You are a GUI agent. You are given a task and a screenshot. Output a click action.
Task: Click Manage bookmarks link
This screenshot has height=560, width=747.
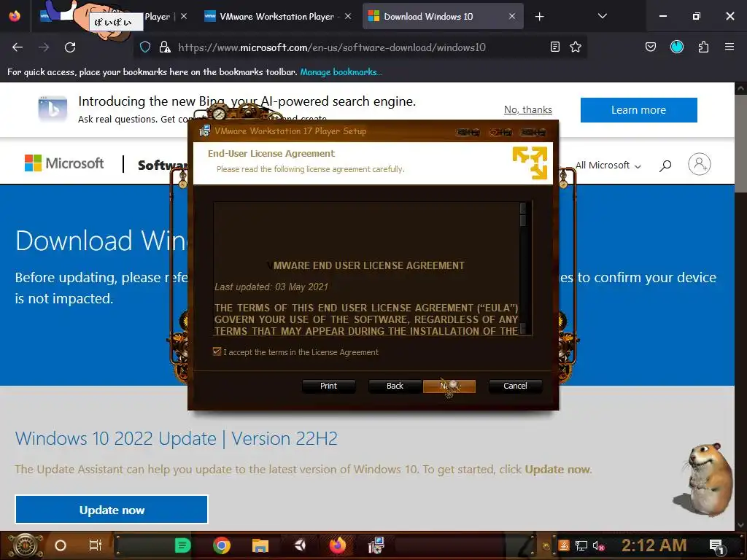point(341,72)
